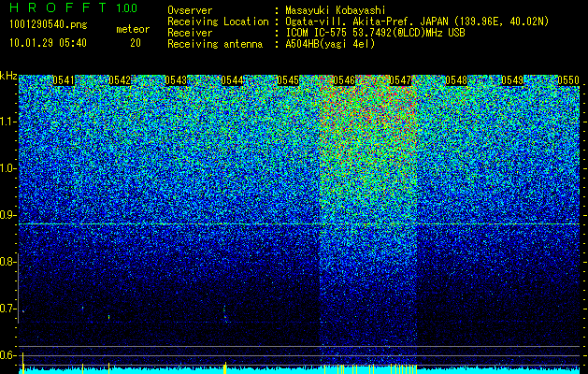Click the meteor label
Viewport: 588px width, 374px height.
133,29
